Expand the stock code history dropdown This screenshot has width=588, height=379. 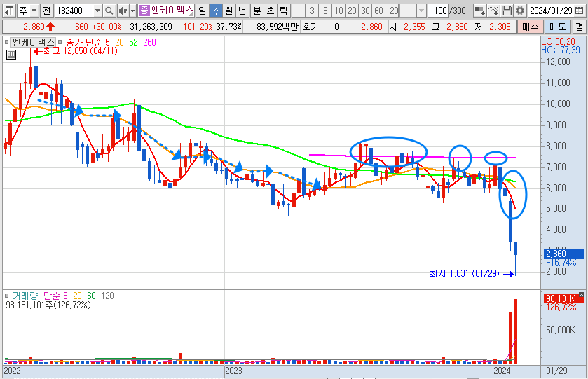click(x=97, y=11)
